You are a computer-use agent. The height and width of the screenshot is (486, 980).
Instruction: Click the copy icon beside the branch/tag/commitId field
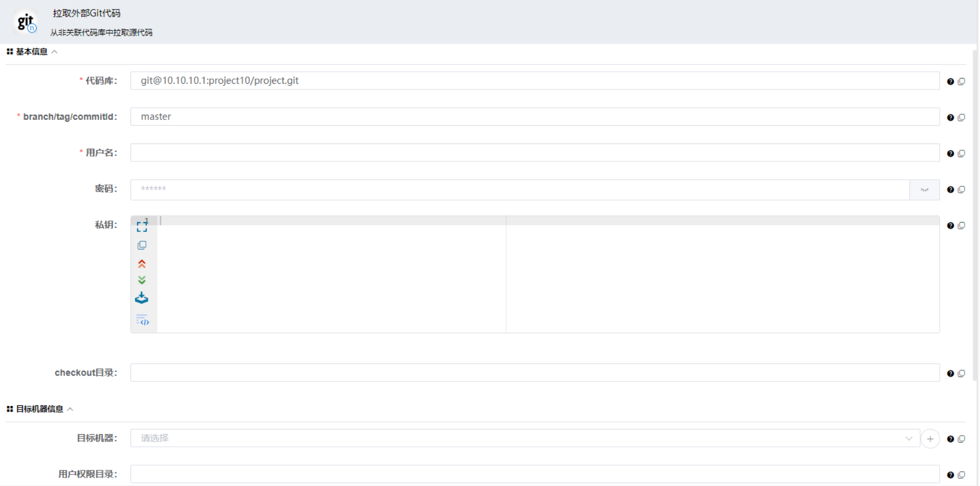[962, 117]
